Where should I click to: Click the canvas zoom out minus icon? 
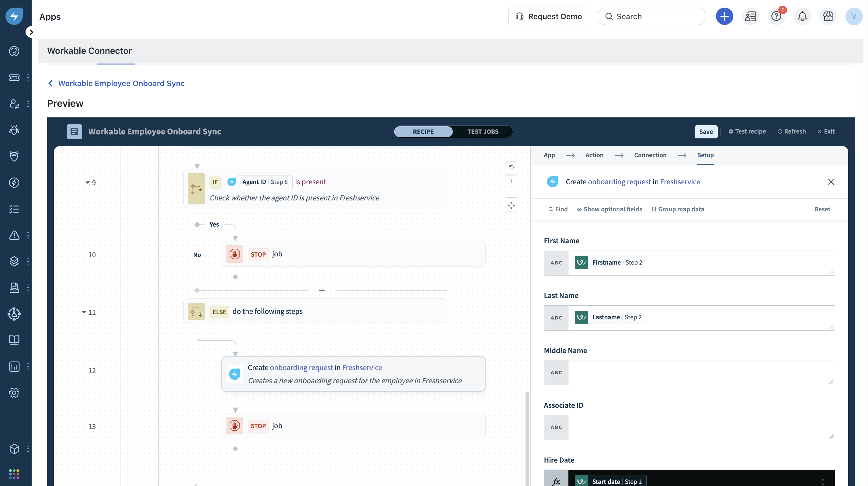point(511,192)
